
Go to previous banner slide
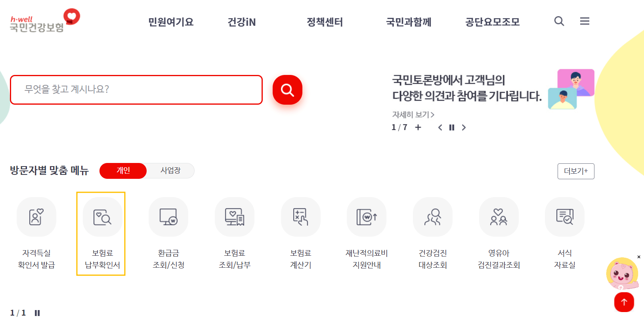click(x=440, y=127)
